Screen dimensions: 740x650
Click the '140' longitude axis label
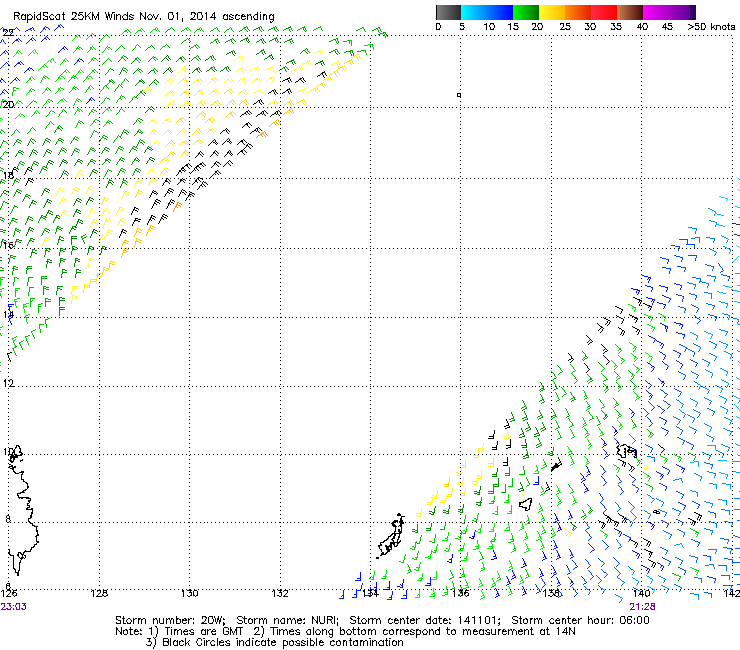[x=641, y=593]
